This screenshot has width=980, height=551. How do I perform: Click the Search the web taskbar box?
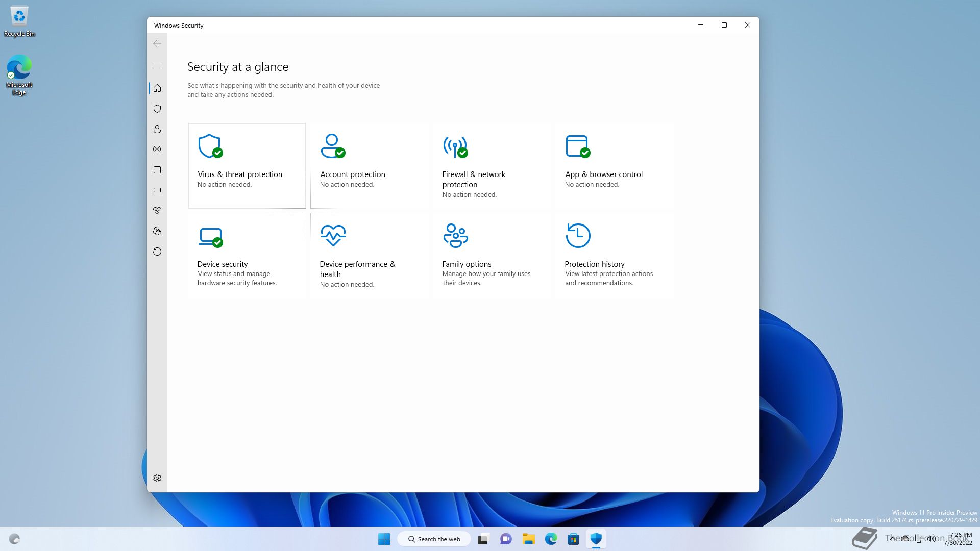[434, 539]
